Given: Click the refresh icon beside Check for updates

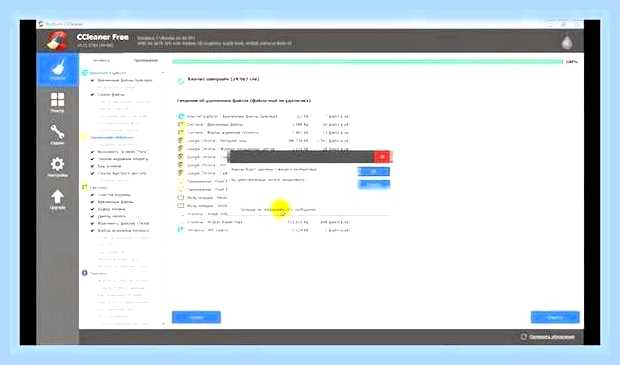Looking at the screenshot, I should (524, 337).
